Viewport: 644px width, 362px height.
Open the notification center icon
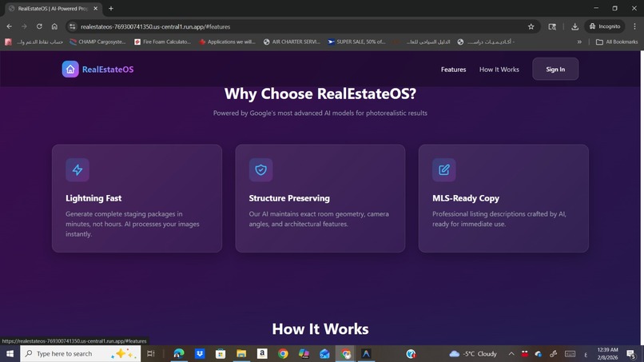[631, 354]
